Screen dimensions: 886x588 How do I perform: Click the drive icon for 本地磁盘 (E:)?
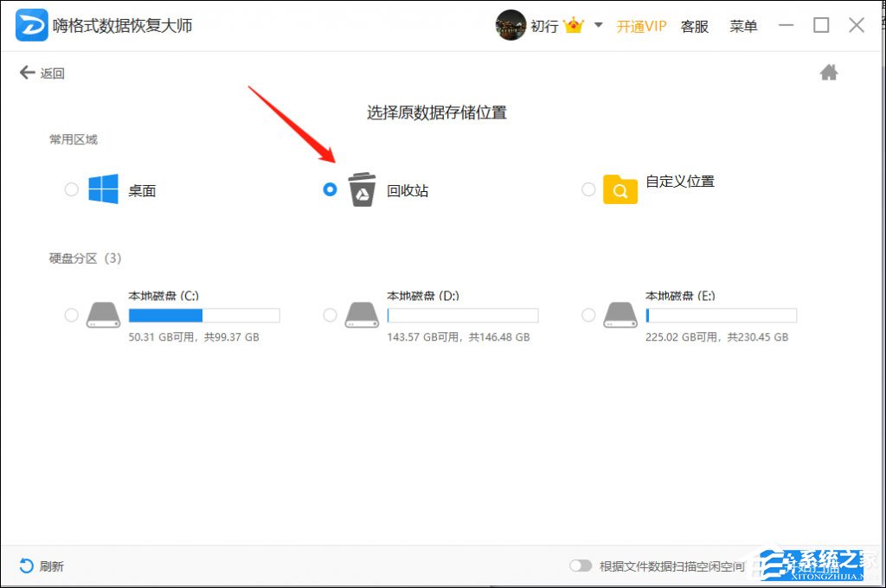pos(620,315)
